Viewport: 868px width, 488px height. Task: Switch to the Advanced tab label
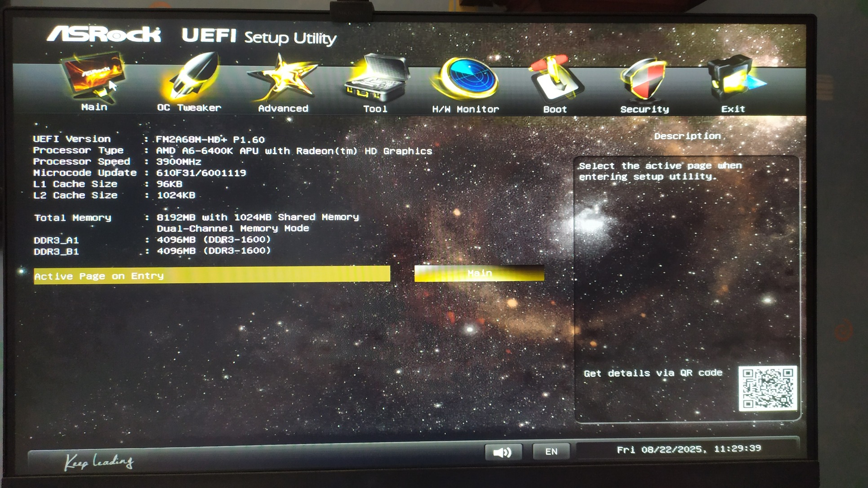(x=283, y=108)
